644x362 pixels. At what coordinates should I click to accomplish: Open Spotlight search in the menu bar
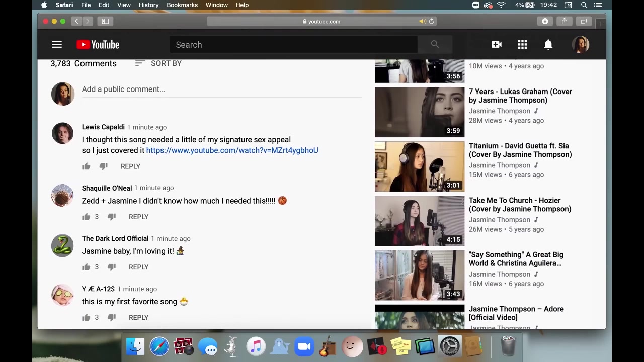pyautogui.click(x=584, y=5)
